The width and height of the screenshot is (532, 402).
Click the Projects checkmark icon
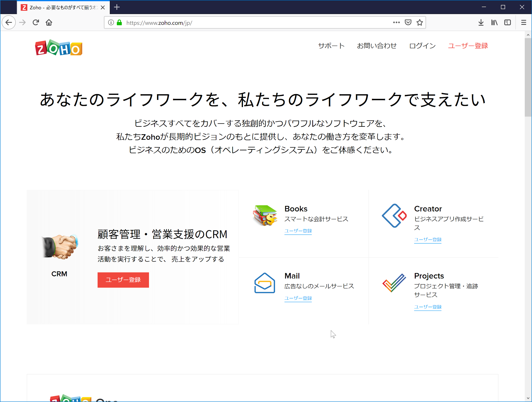[x=394, y=282]
